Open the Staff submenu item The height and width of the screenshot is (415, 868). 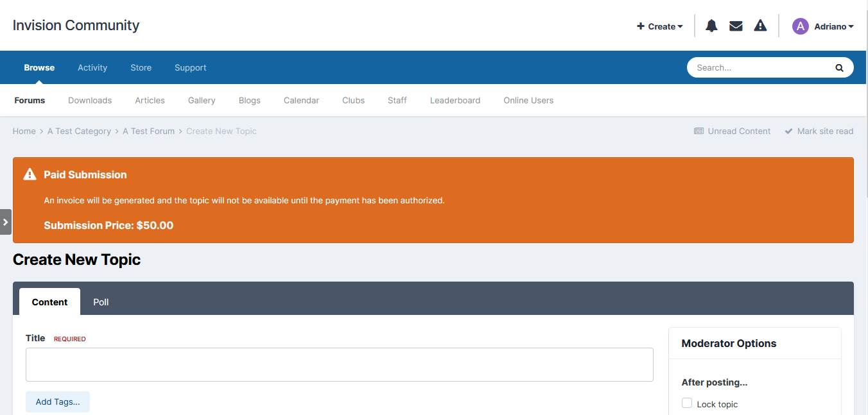pyautogui.click(x=397, y=100)
